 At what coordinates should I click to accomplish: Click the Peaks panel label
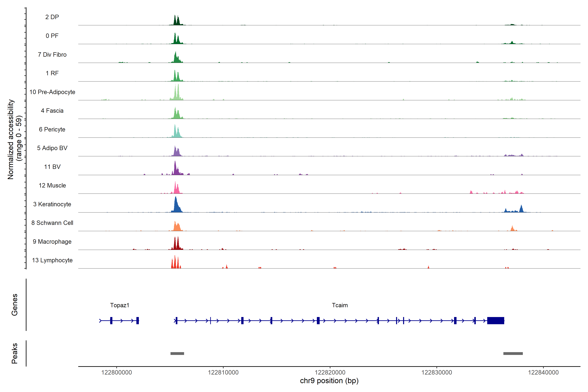(15, 353)
